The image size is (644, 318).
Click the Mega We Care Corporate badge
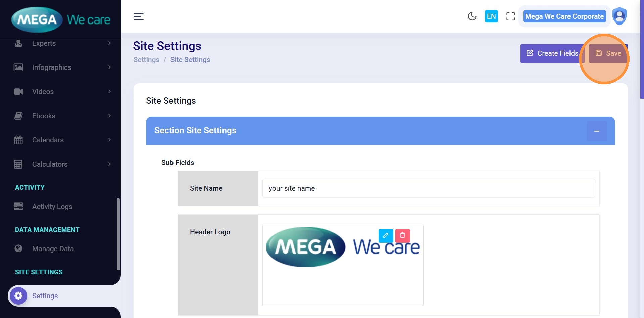pyautogui.click(x=564, y=16)
